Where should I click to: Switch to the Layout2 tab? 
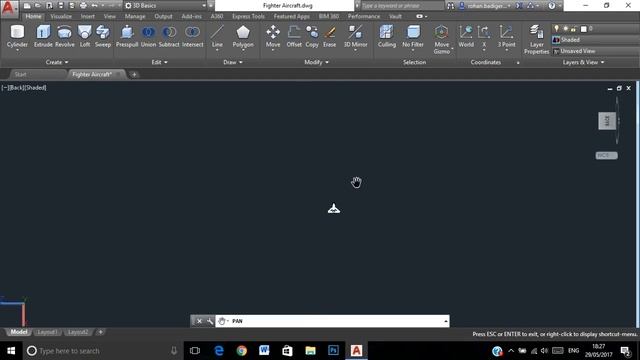pos(78,332)
